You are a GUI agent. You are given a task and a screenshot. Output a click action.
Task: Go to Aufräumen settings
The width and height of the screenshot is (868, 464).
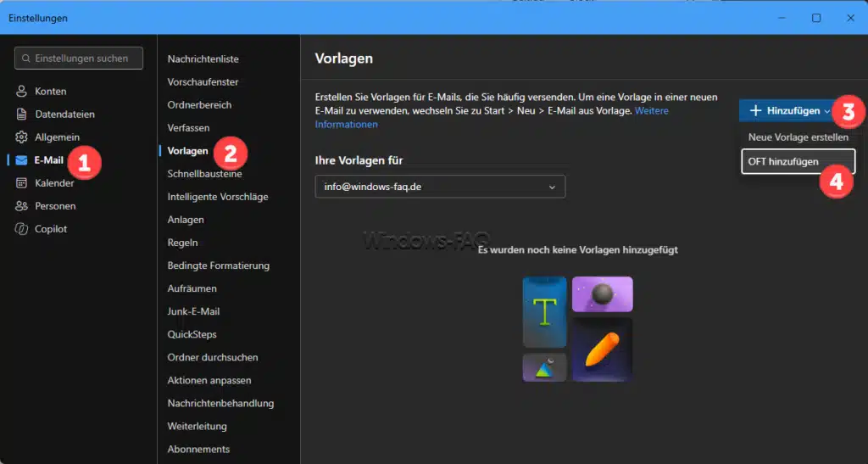[192, 288]
